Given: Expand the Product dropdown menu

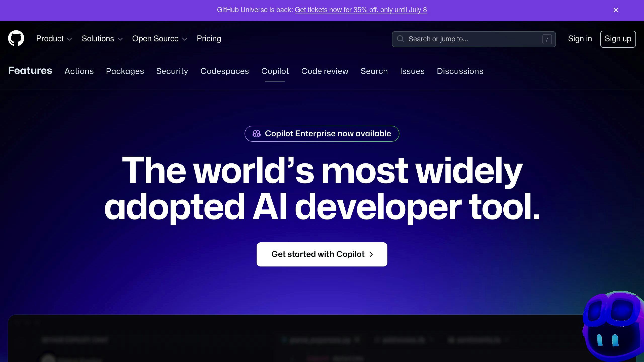Looking at the screenshot, I should 54,39.
